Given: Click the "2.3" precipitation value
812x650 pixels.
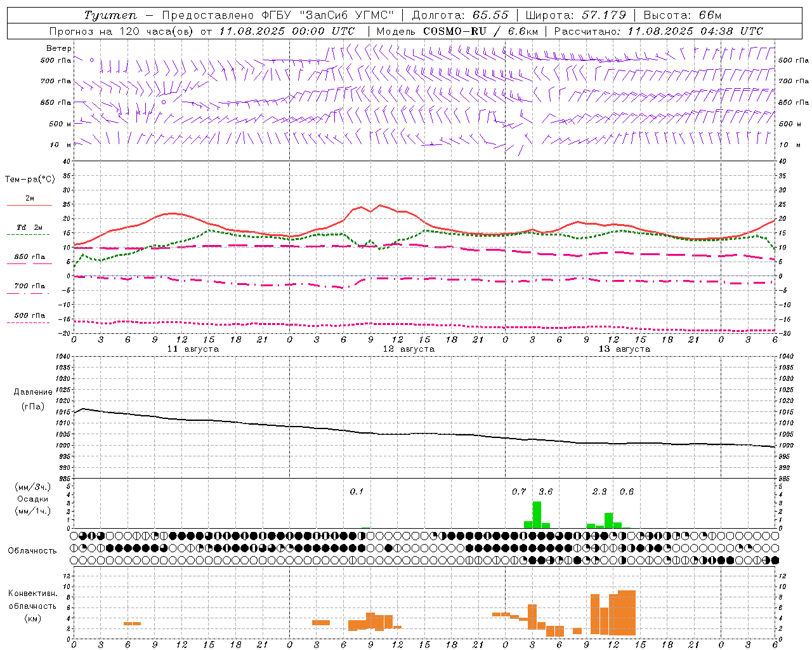Looking at the screenshot, I should pyautogui.click(x=599, y=492).
